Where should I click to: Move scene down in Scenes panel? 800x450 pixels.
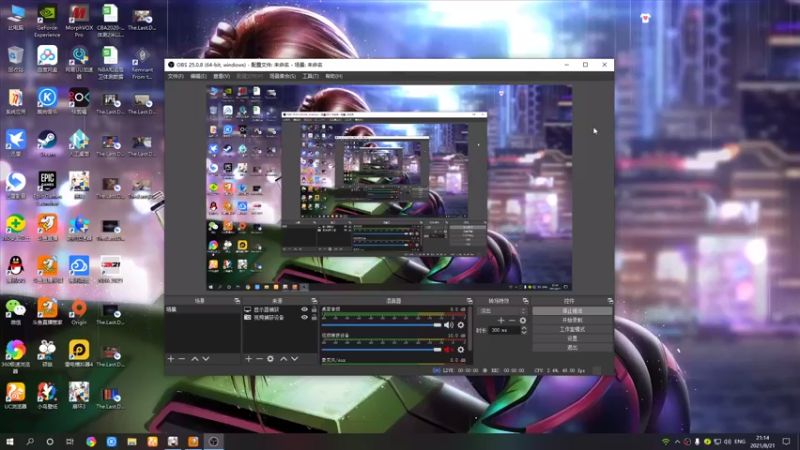coord(206,359)
